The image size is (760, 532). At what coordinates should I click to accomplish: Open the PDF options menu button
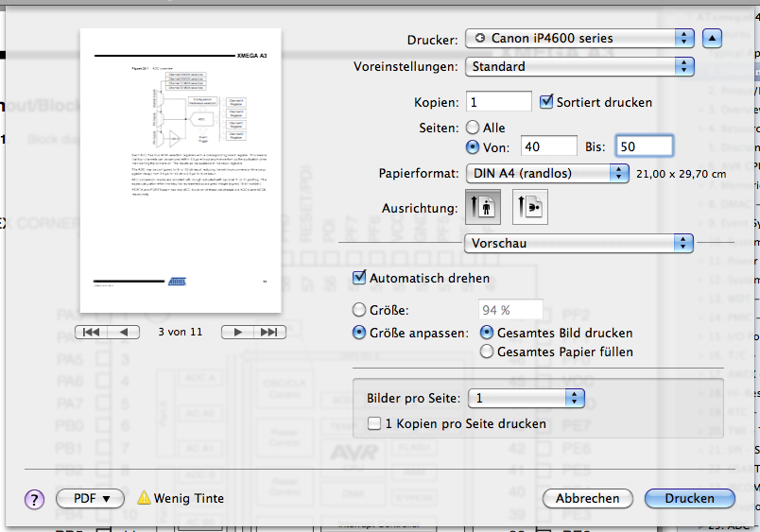click(90, 498)
